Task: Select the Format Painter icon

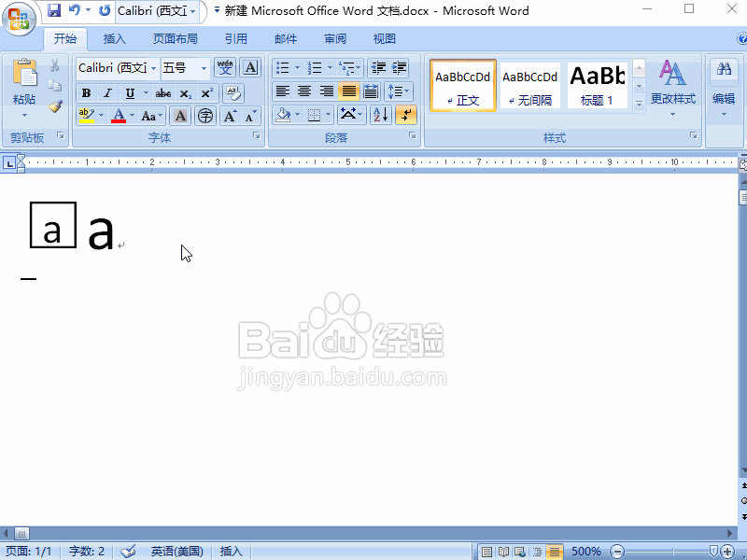Action: coord(53,105)
